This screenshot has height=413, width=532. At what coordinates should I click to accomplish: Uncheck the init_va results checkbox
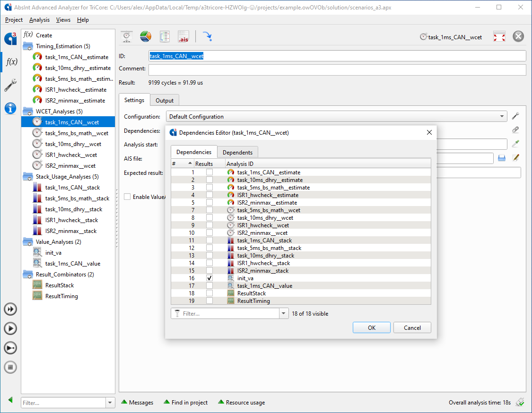click(209, 278)
